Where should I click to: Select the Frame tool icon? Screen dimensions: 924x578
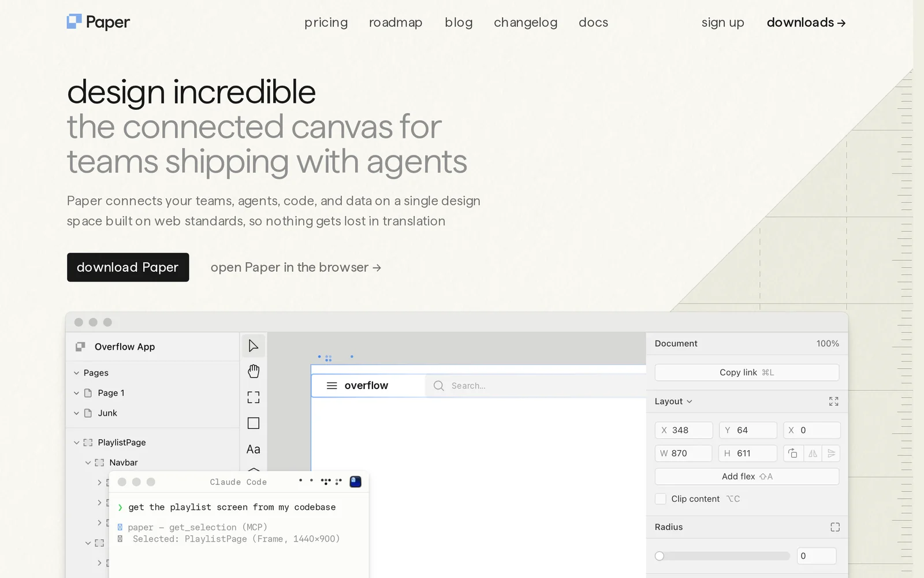pos(253,397)
